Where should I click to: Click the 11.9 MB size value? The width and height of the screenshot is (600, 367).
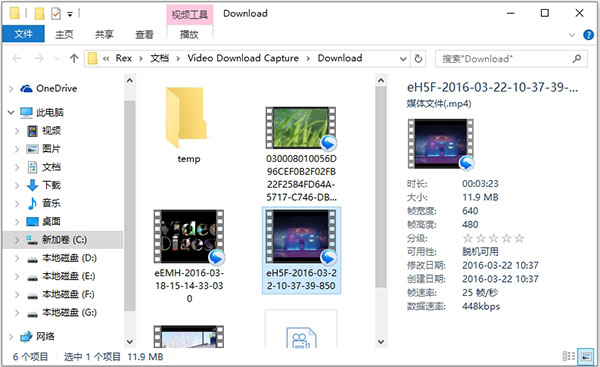(x=480, y=197)
